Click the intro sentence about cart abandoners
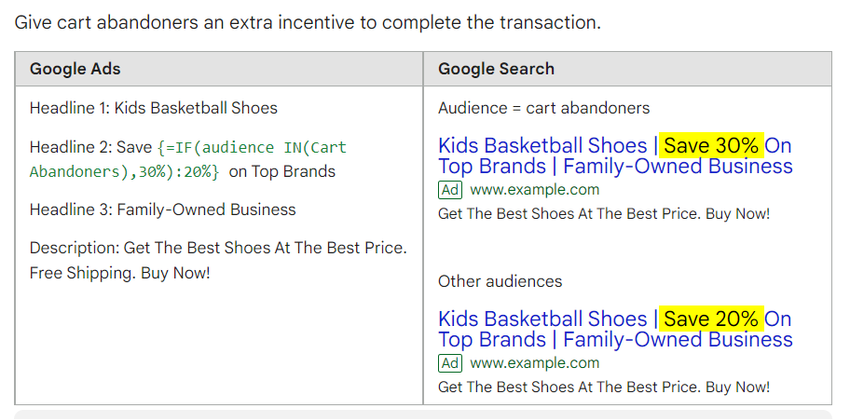 click(307, 21)
